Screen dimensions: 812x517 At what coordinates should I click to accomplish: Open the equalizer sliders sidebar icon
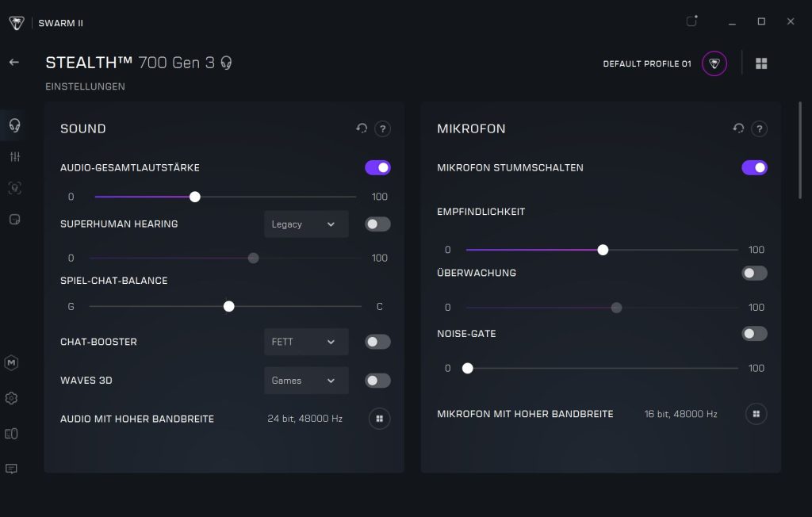[x=13, y=157]
